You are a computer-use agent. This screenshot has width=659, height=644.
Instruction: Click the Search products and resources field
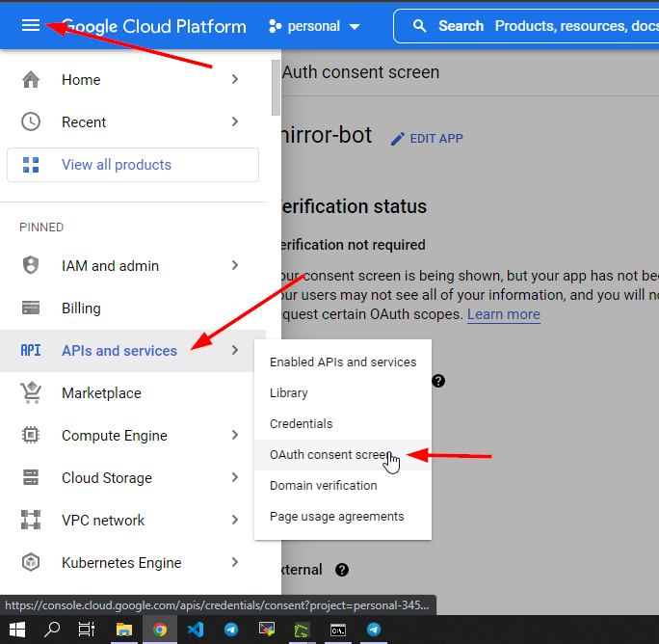point(526,26)
